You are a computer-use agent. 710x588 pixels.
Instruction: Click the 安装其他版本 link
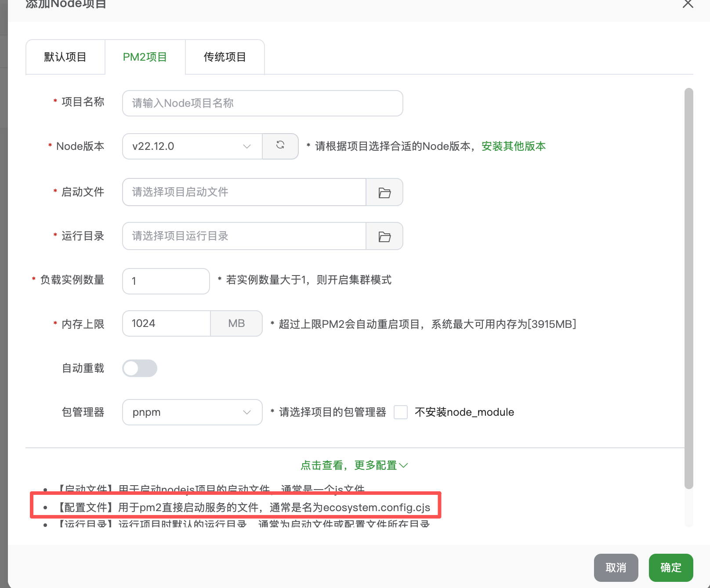pos(513,146)
